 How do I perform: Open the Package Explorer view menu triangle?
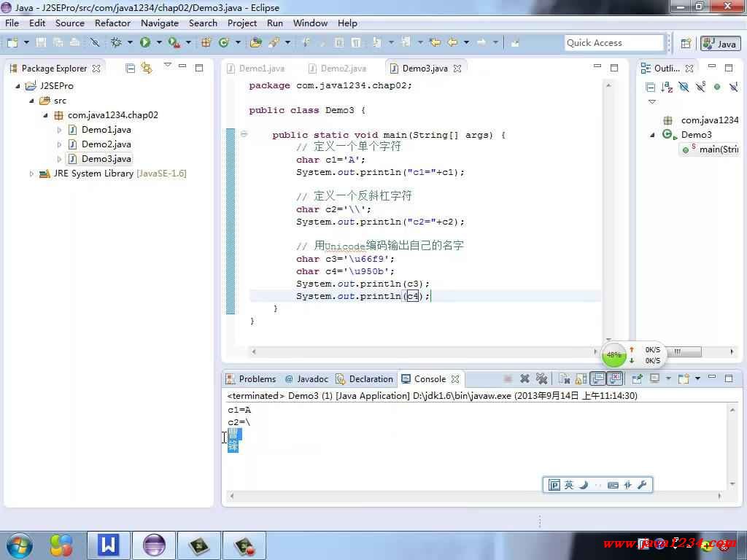tap(167, 64)
